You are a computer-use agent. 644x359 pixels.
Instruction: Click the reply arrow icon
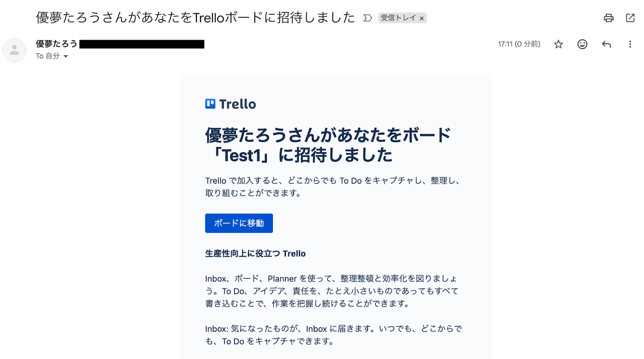pyautogui.click(x=606, y=44)
